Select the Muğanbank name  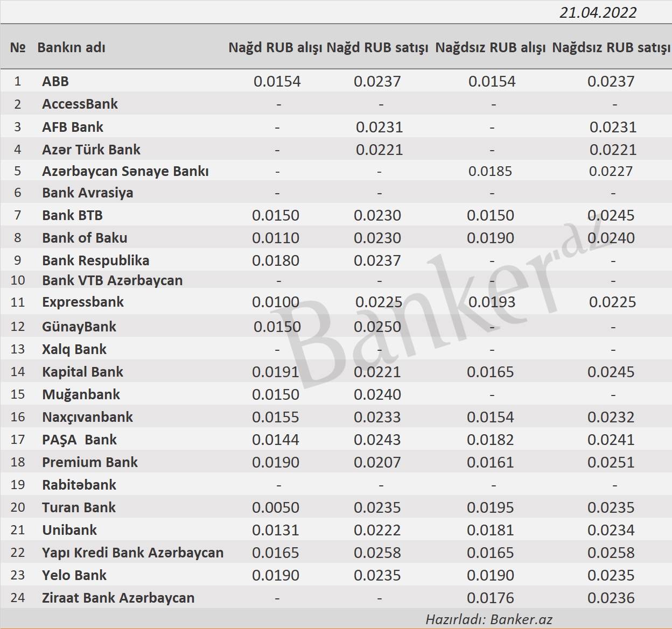(x=81, y=394)
